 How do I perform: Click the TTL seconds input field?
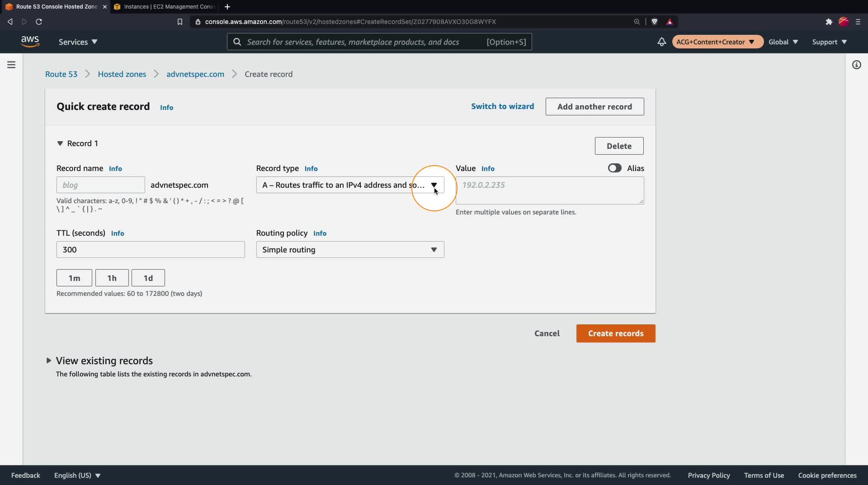(151, 250)
